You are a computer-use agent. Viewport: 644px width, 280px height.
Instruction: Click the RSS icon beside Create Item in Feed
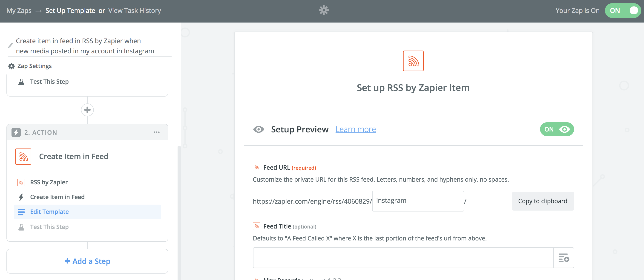click(23, 157)
